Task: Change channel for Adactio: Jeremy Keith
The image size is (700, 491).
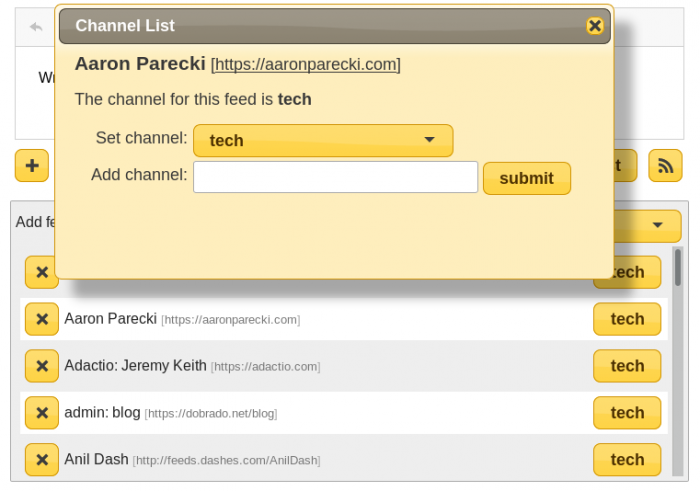Action: tap(627, 366)
